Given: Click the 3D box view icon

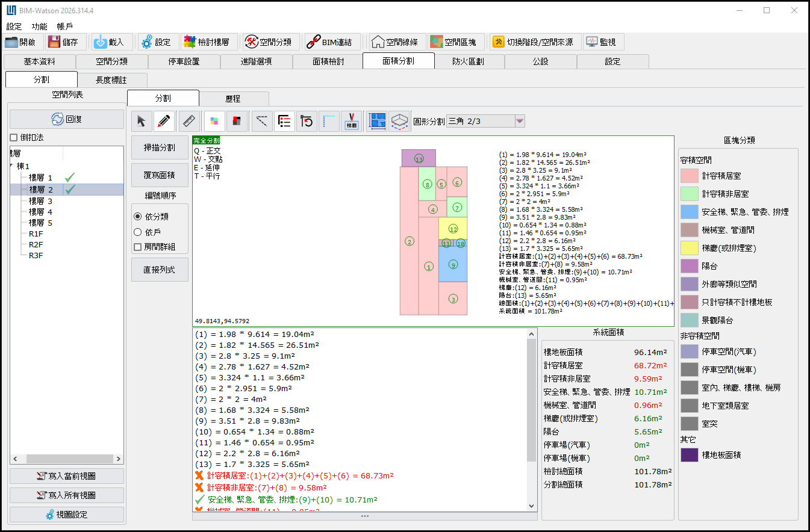Looking at the screenshot, I should (x=399, y=122).
